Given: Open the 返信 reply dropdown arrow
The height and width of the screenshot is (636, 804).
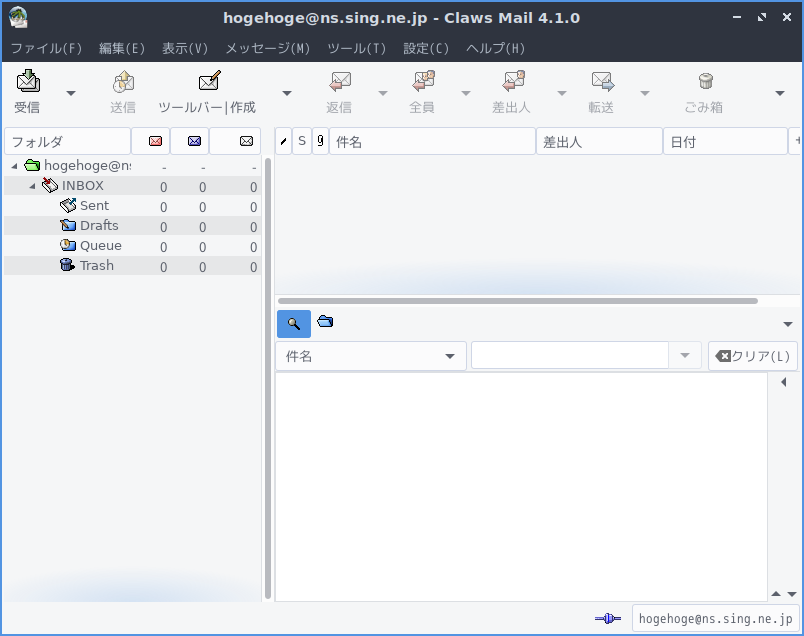Looking at the screenshot, I should pyautogui.click(x=383, y=93).
